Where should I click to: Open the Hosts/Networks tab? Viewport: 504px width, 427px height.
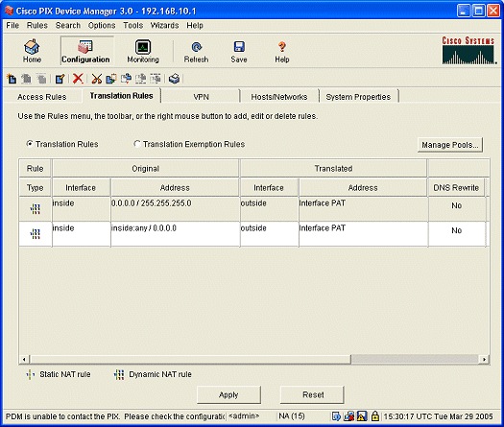[279, 97]
